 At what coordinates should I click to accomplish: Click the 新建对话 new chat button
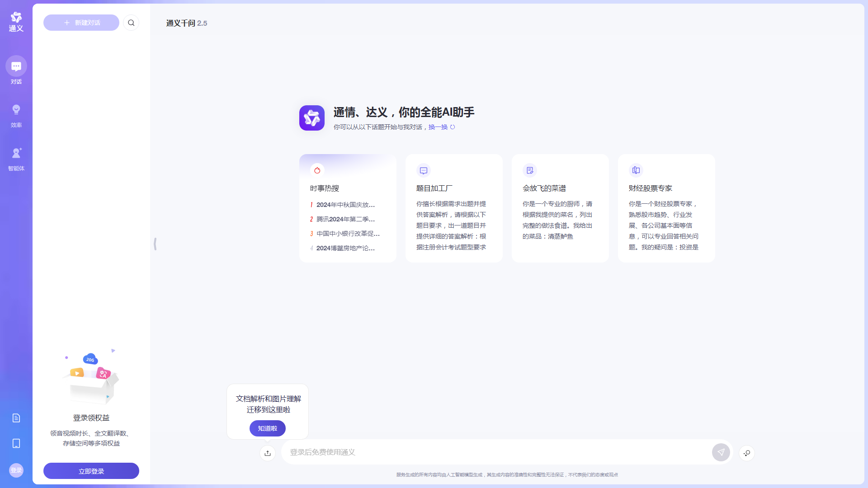(81, 23)
